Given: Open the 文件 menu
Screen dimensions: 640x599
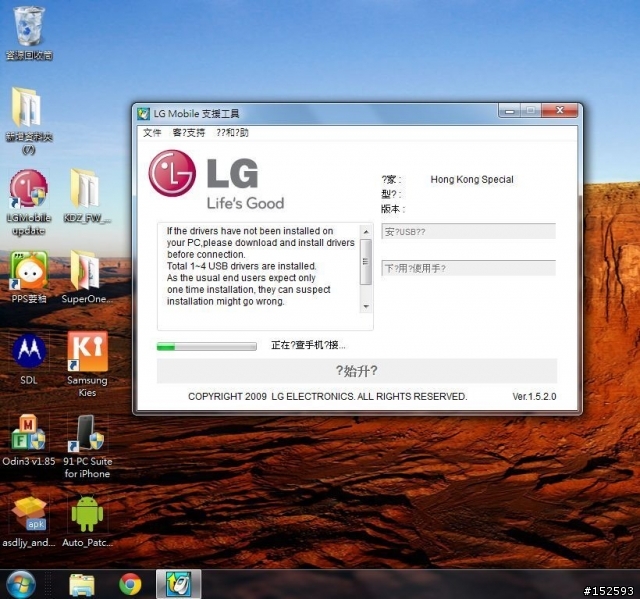Looking at the screenshot, I should click(152, 133).
